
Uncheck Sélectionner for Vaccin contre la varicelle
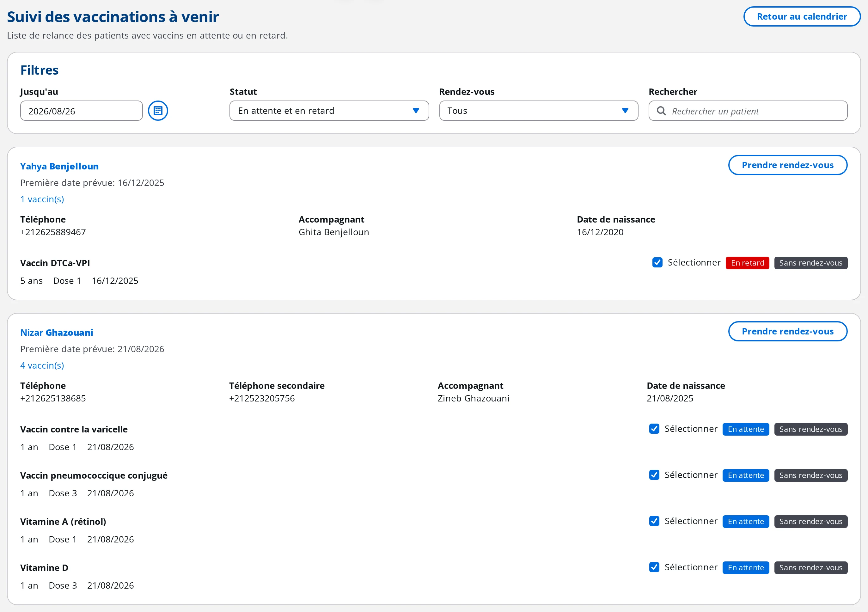654,429
